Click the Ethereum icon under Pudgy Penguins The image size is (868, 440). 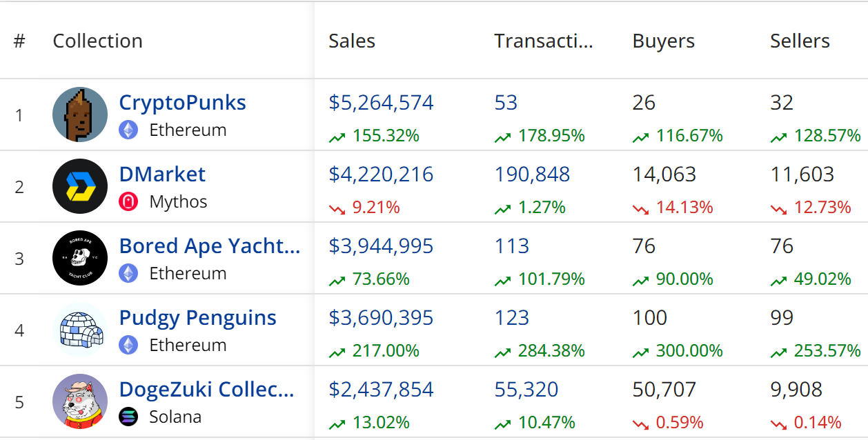point(128,345)
